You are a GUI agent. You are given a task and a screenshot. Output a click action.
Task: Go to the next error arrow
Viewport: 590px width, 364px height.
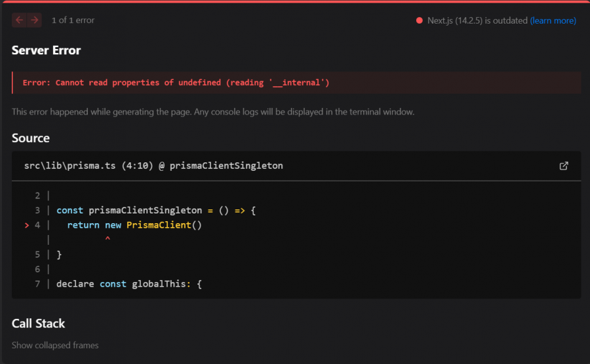click(x=35, y=20)
